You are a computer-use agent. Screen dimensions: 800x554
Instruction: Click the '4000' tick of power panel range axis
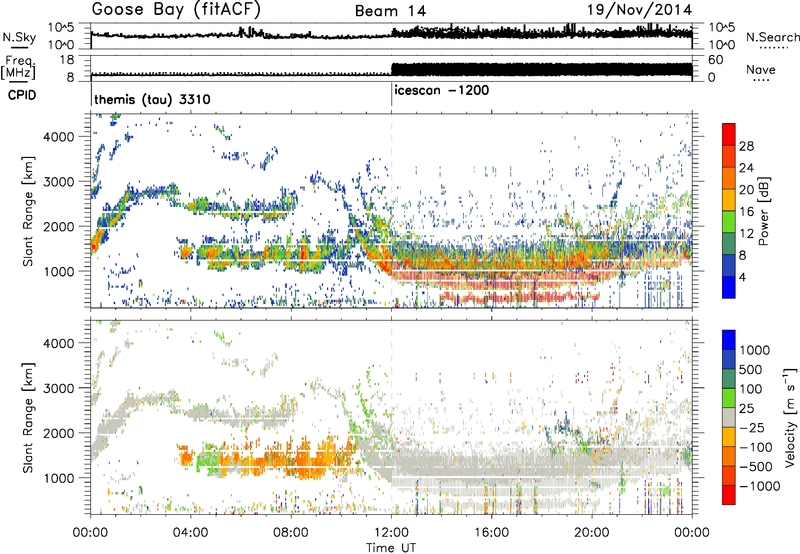[58, 136]
